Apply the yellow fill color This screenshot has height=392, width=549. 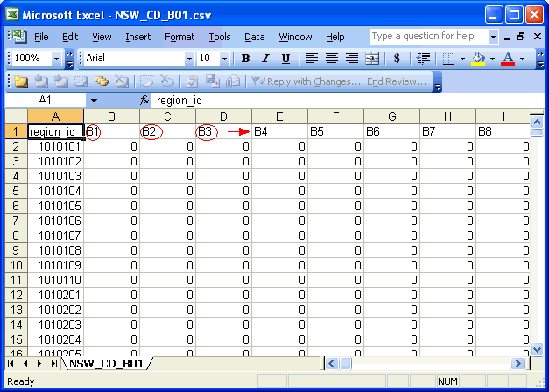click(x=477, y=59)
